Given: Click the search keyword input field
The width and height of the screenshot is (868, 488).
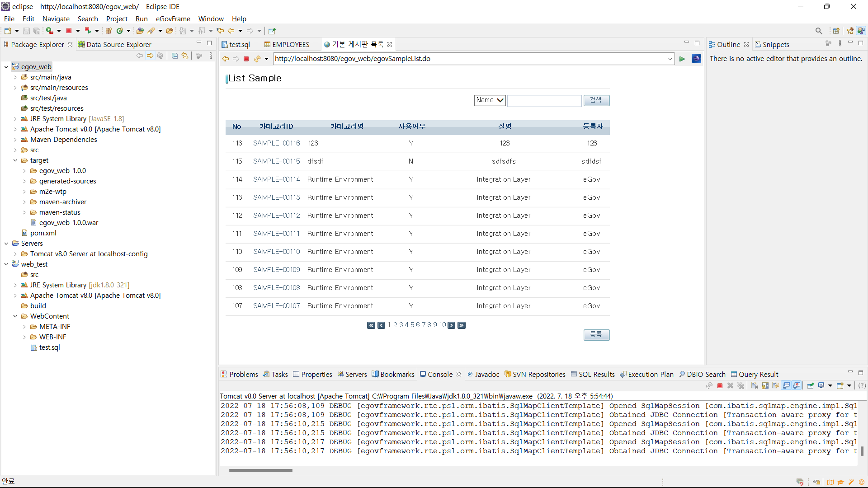Looking at the screenshot, I should pyautogui.click(x=544, y=100).
